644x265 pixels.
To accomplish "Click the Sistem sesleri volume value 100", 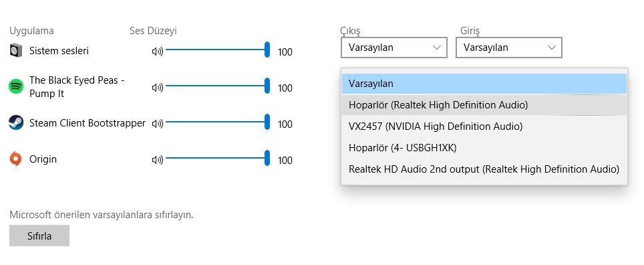I will (285, 52).
